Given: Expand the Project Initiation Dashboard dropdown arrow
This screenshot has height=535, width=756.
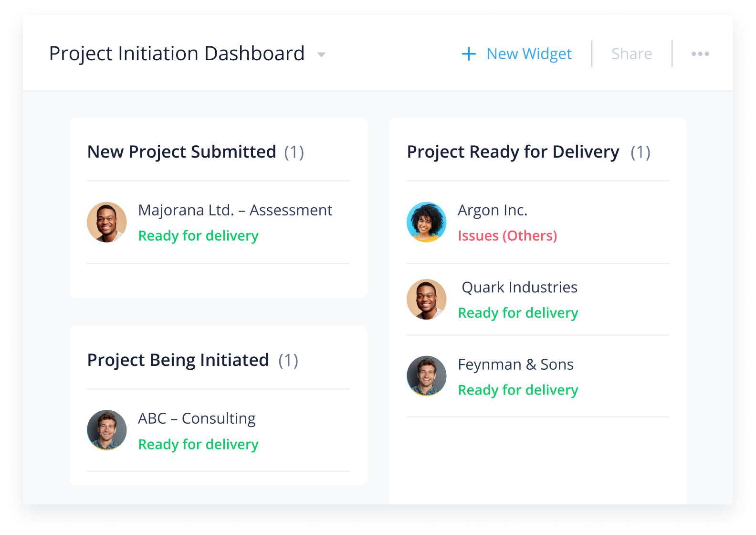Looking at the screenshot, I should click(321, 55).
